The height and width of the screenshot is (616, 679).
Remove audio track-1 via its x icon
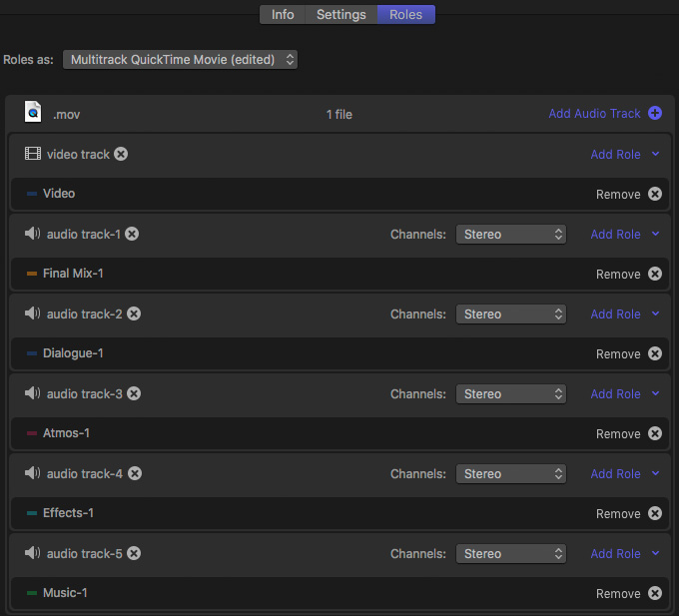(132, 235)
